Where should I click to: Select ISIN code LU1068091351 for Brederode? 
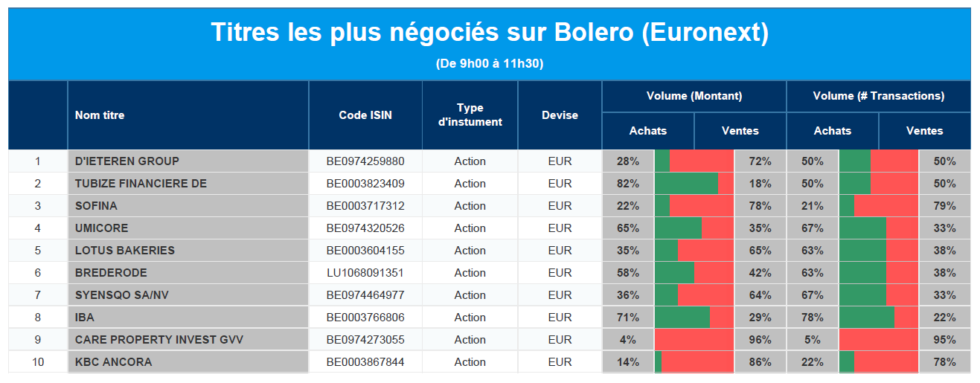[x=365, y=273]
